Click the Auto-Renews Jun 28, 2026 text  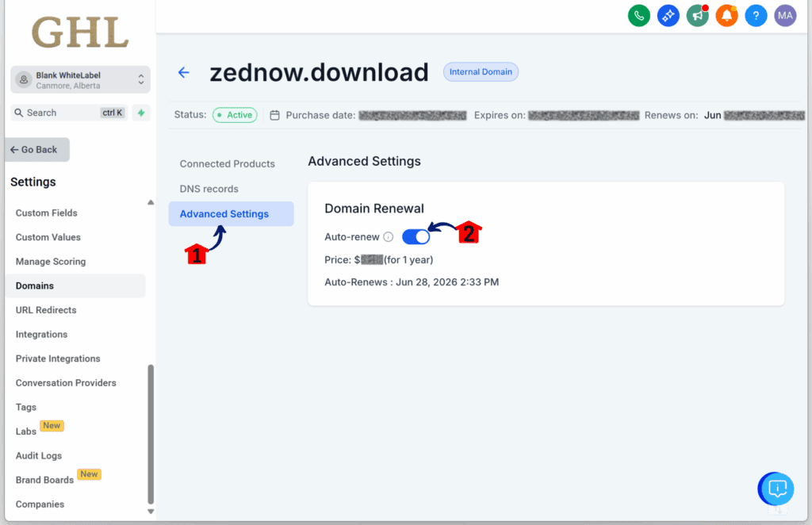click(x=412, y=282)
